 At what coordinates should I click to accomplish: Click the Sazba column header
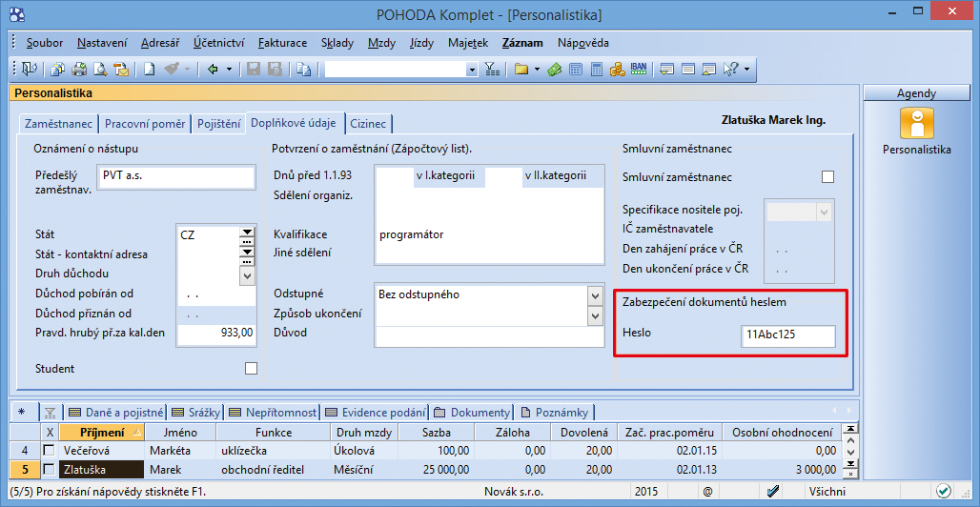[x=436, y=432]
